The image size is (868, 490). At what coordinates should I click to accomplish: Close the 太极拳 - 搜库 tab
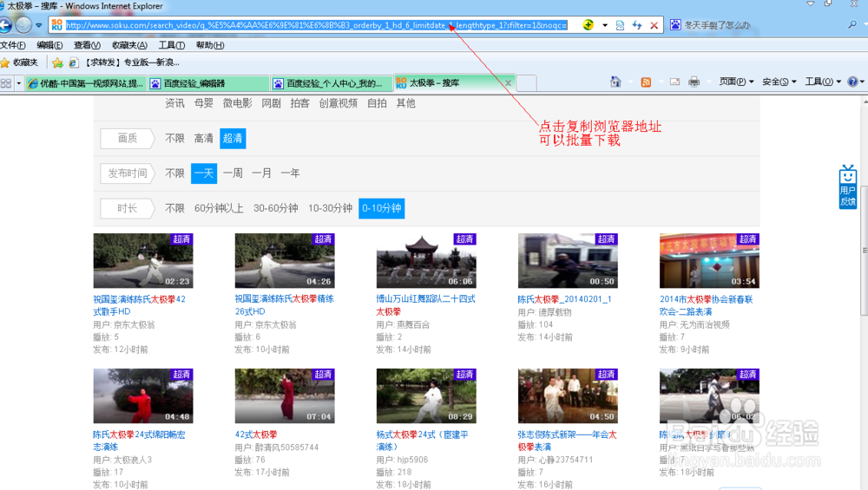pyautogui.click(x=508, y=83)
